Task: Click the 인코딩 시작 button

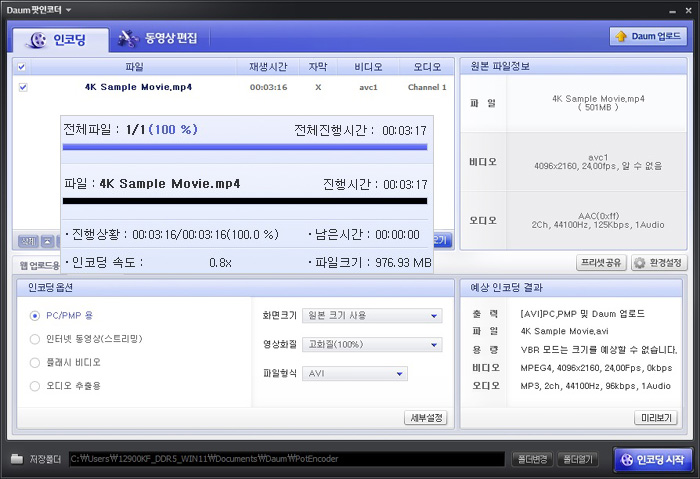Action: 653,459
